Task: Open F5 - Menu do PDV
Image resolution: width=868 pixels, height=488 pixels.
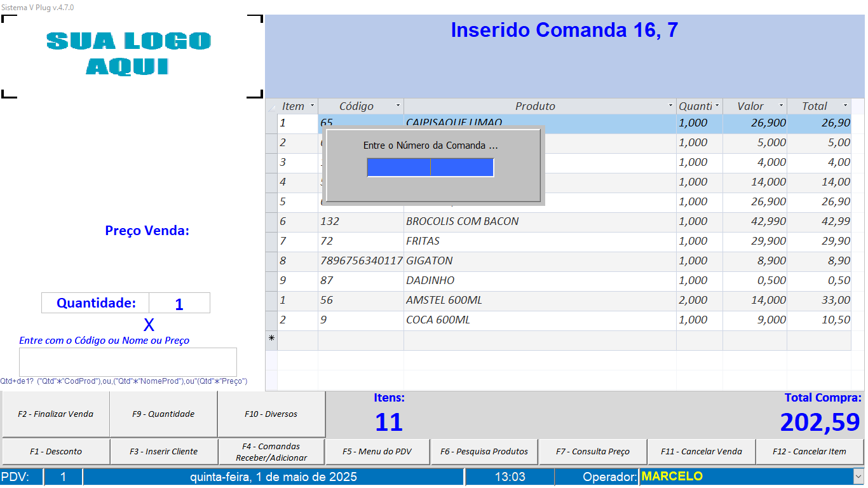Action: click(379, 452)
